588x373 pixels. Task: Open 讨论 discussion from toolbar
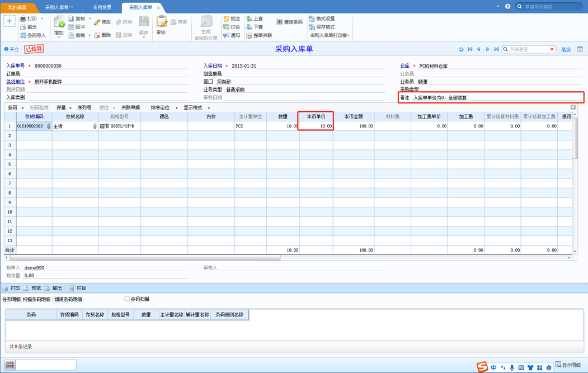232,27
